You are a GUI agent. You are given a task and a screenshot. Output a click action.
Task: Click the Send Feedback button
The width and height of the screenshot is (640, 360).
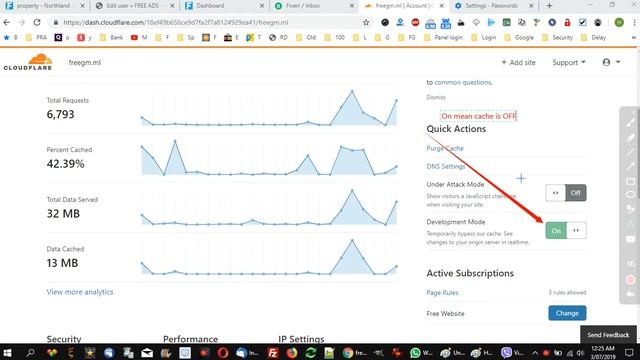click(x=608, y=335)
